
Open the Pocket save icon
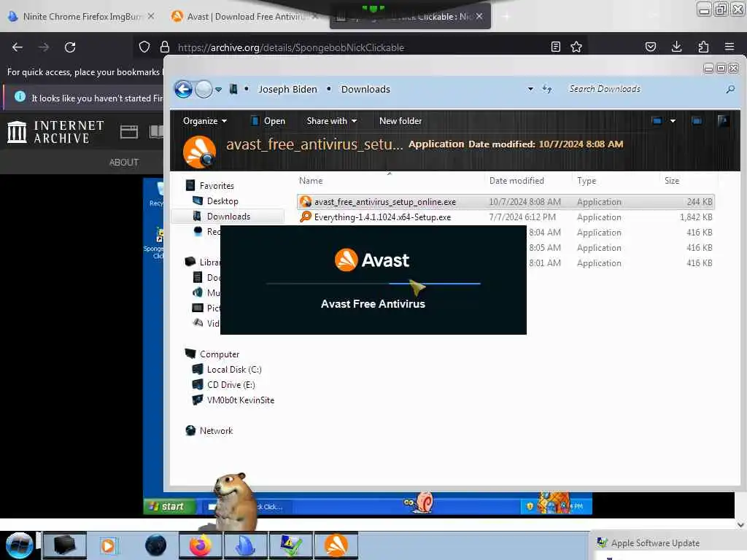tap(651, 47)
